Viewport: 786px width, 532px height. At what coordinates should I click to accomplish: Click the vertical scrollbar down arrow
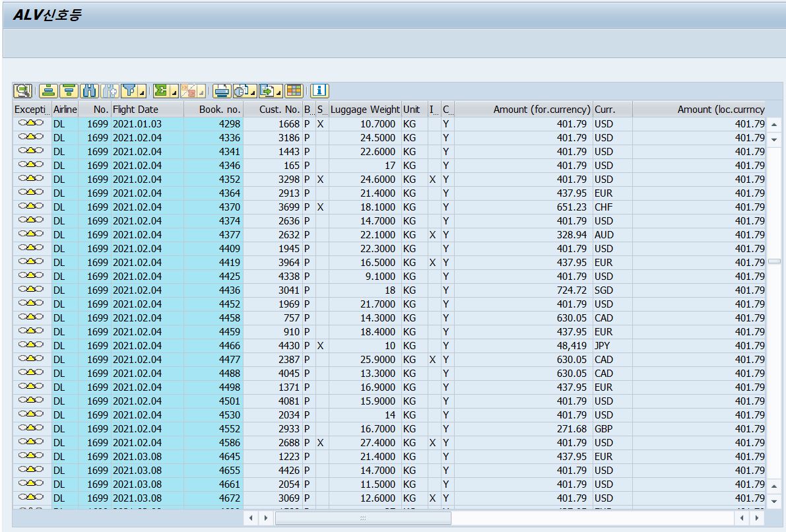(773, 502)
